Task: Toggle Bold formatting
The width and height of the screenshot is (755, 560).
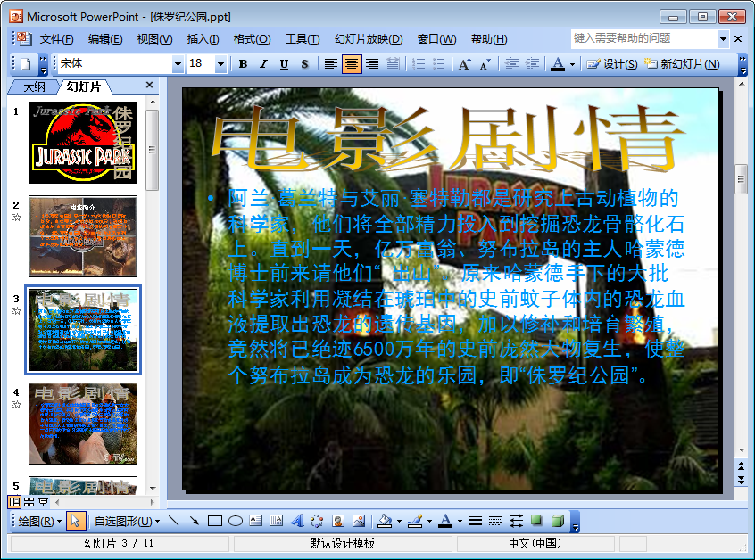Action: (x=243, y=64)
